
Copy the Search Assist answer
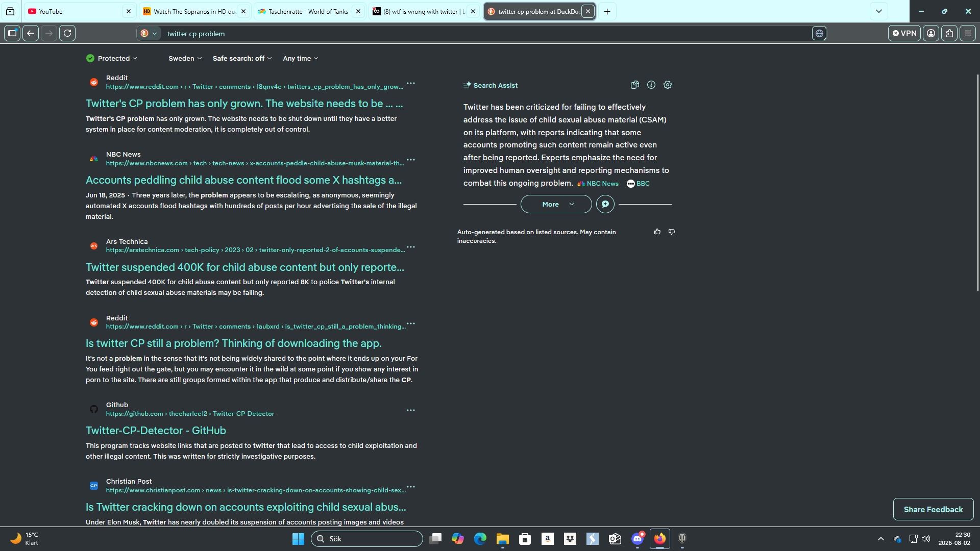pos(634,85)
